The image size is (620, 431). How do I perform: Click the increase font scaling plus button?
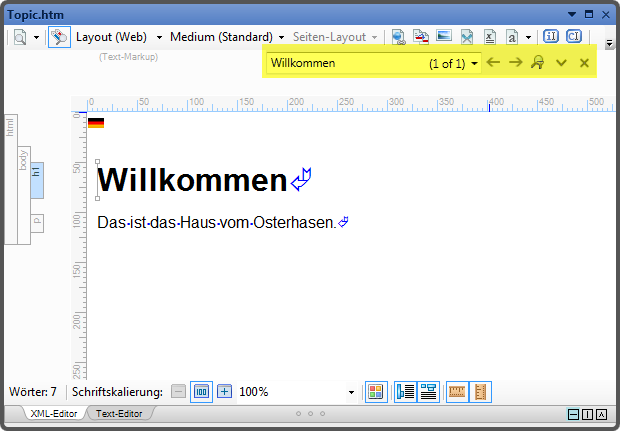pyautogui.click(x=224, y=392)
